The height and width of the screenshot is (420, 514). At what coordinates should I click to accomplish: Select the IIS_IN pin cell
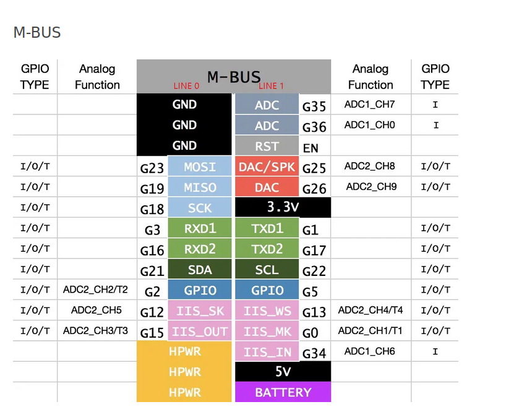point(267,352)
